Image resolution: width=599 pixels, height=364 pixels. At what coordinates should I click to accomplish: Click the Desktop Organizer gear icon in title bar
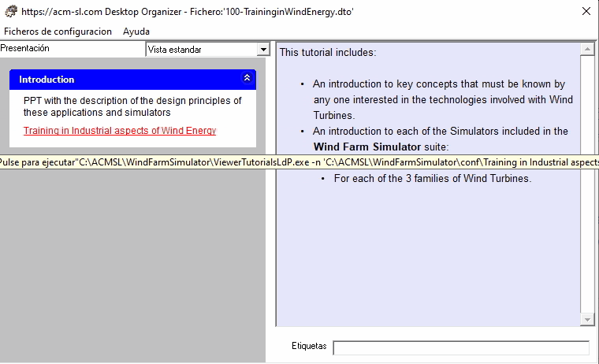pos(11,12)
